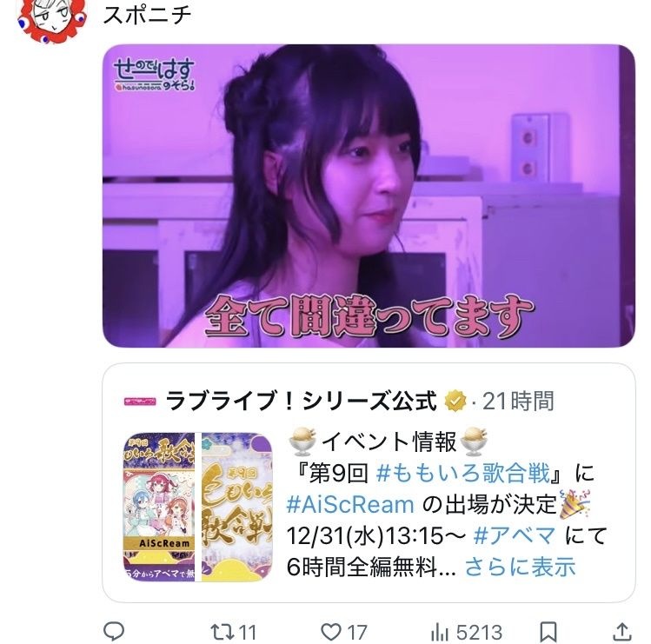Expand quoted tweet with さらに表示

coord(521,567)
